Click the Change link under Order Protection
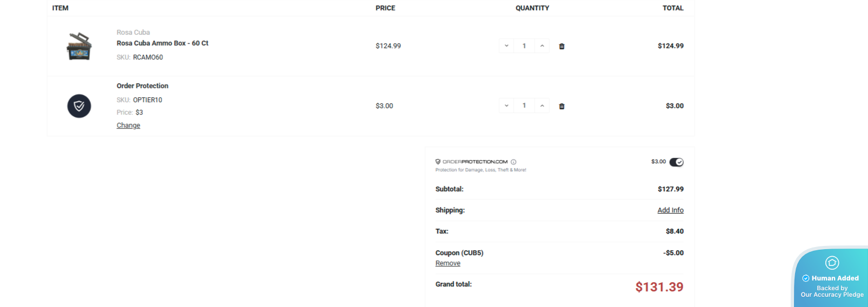Viewport: 868px width, 307px height. (129, 125)
